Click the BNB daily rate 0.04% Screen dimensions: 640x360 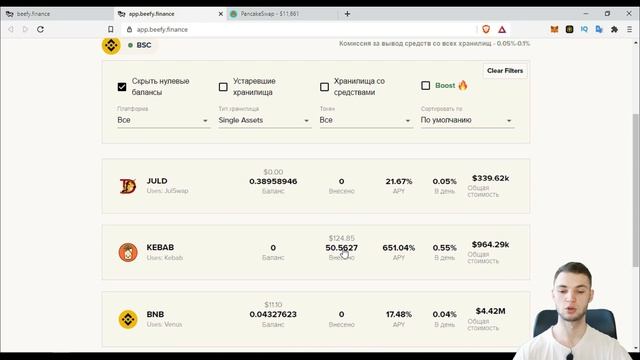(444, 314)
